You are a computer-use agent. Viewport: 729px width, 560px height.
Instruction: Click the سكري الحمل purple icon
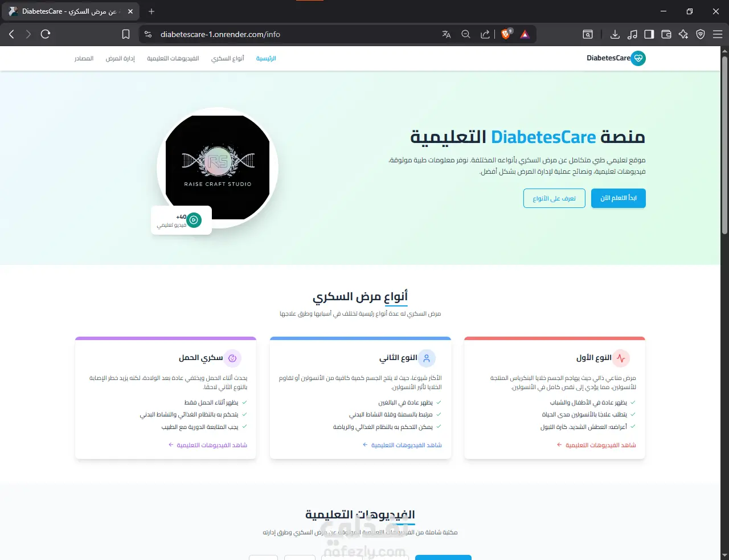pyautogui.click(x=232, y=358)
